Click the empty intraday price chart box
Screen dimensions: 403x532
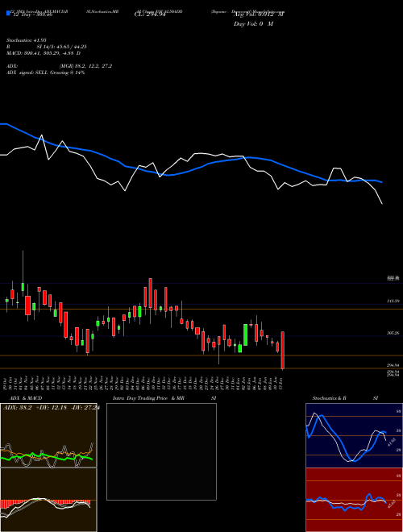tap(161, 451)
